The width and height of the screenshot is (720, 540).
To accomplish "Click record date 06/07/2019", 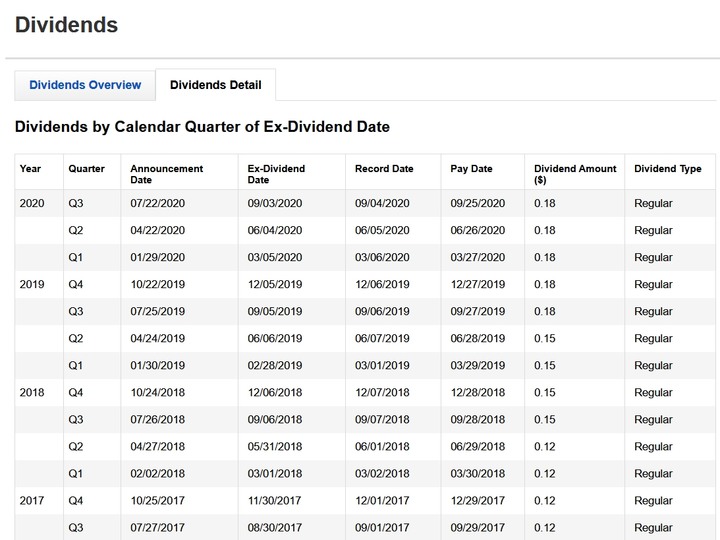I will tap(382, 338).
